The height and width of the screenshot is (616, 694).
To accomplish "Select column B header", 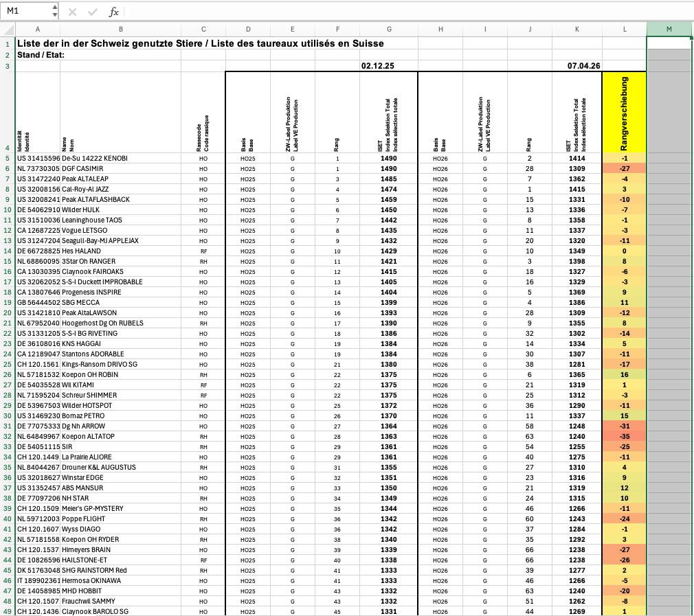I will click(x=120, y=29).
